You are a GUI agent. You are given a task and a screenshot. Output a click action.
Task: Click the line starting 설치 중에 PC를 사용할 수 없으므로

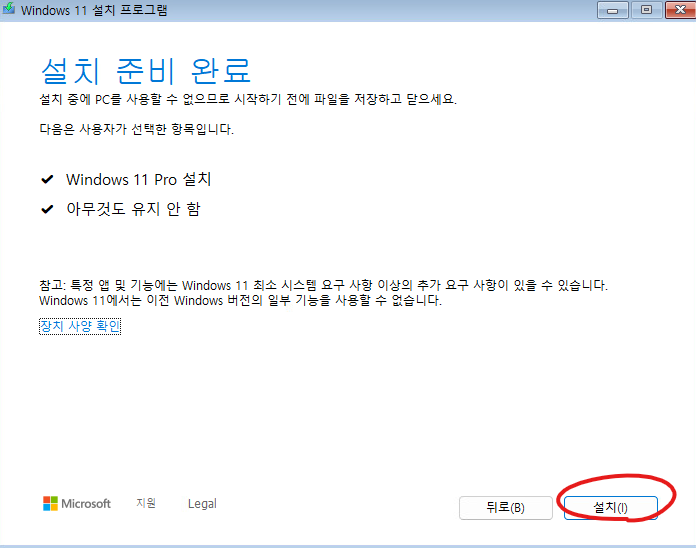tap(248, 99)
